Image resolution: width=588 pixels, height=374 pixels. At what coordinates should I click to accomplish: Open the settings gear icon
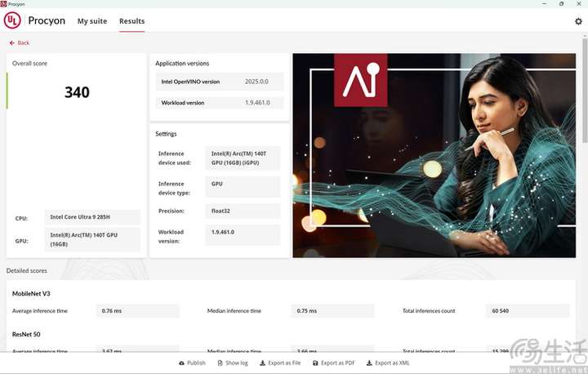[578, 21]
